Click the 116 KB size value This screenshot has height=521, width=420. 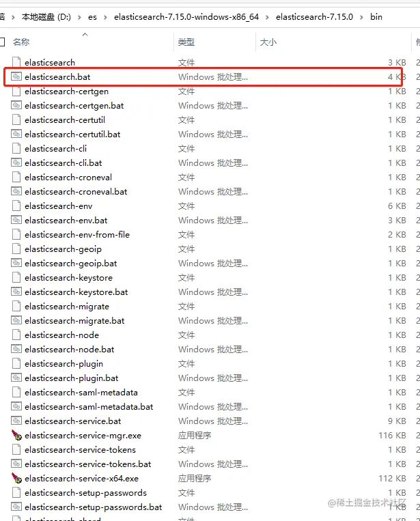[393, 435]
